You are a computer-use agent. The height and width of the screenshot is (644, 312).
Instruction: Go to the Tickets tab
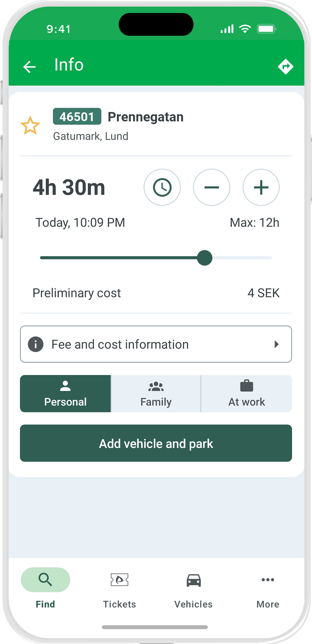(x=120, y=588)
